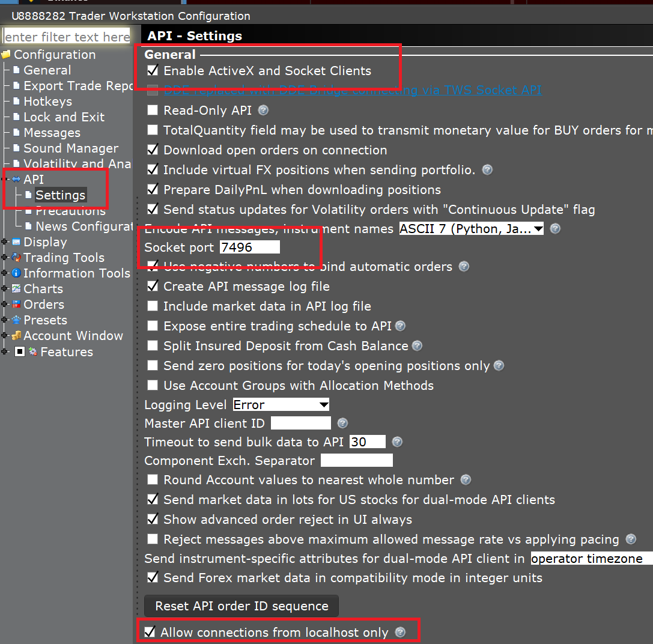
Task: Select Hotkeys in configuration tree
Action: 48,101
